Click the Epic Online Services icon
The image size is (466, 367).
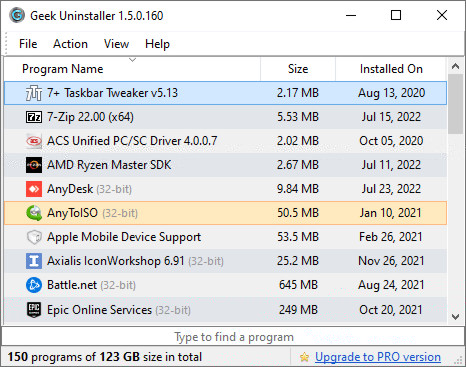pos(34,310)
